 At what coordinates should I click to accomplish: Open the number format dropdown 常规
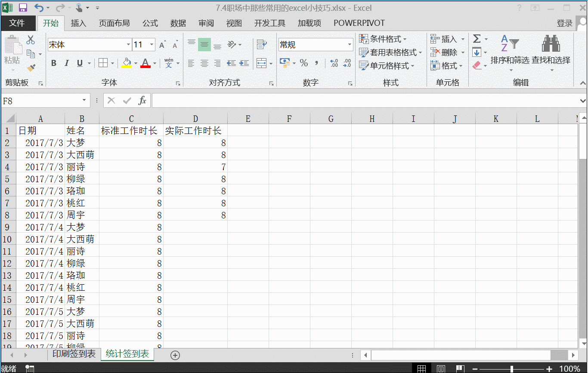(x=350, y=45)
